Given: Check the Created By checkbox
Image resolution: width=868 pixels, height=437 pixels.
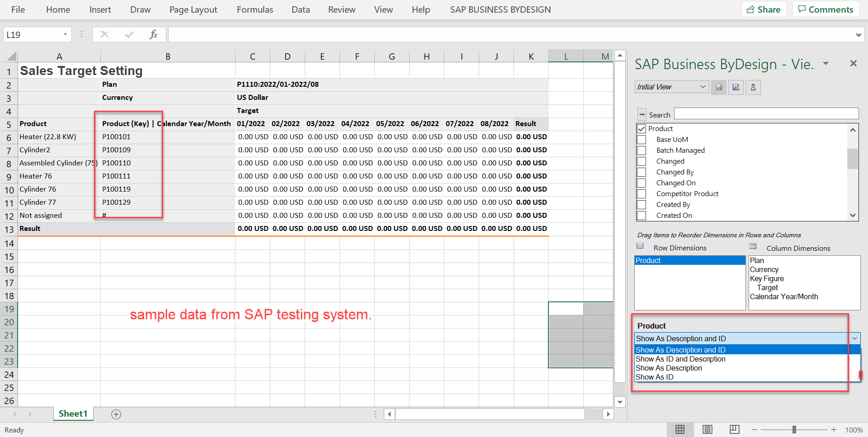Looking at the screenshot, I should (x=642, y=205).
